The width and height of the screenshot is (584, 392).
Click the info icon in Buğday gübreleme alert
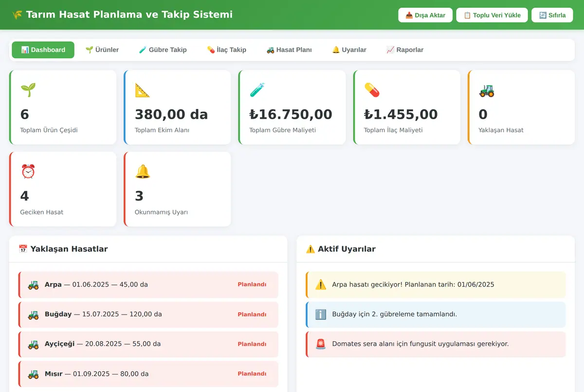pyautogui.click(x=321, y=314)
